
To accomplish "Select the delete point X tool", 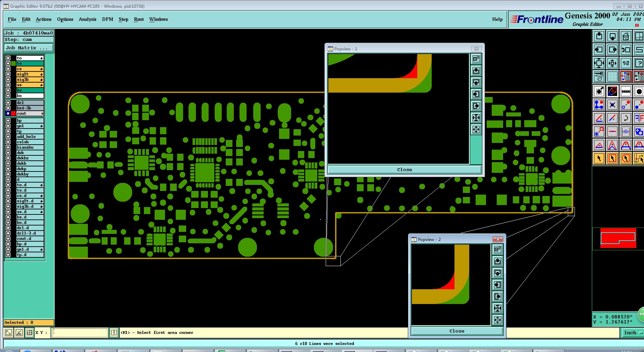I will (x=612, y=105).
